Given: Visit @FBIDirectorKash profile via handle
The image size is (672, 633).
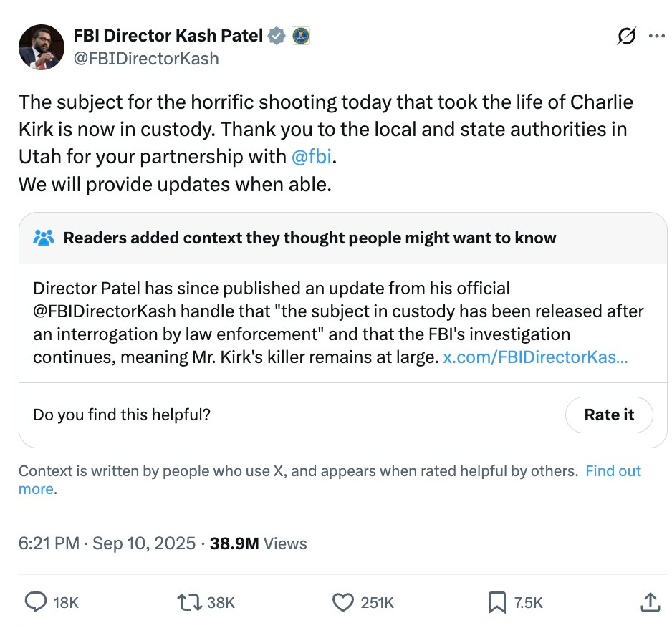Looking at the screenshot, I should click(147, 58).
